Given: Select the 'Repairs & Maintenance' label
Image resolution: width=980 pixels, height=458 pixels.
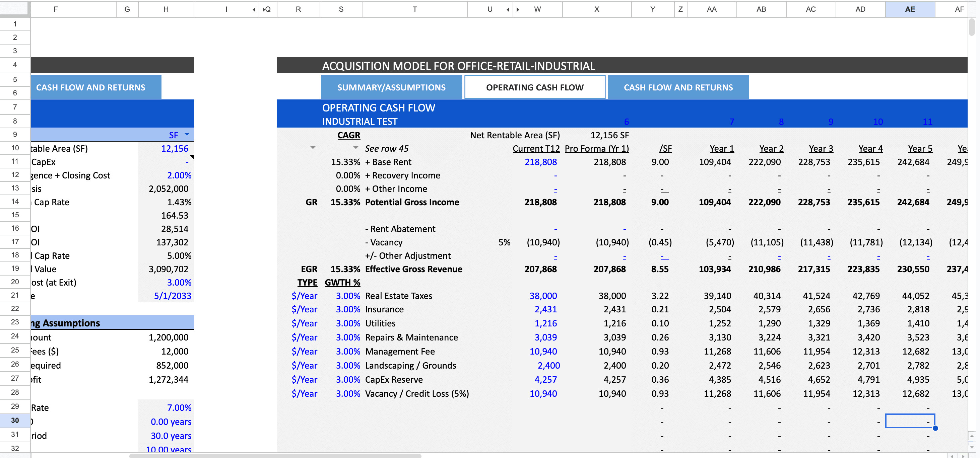Looking at the screenshot, I should coord(411,337).
